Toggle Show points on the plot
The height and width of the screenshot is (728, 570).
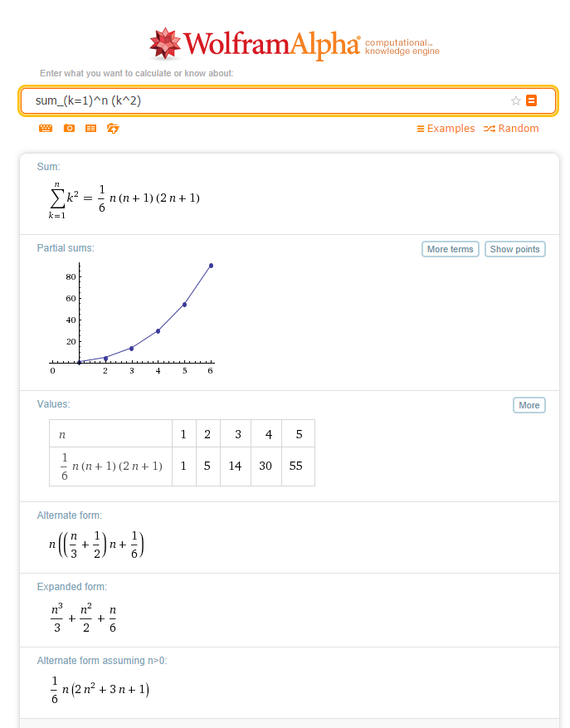pyautogui.click(x=514, y=249)
